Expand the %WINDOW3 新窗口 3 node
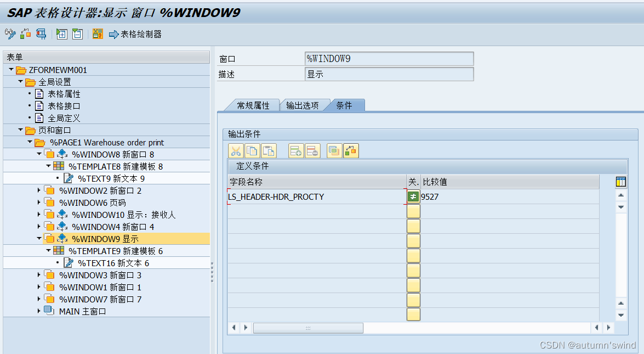The height and width of the screenshot is (354, 644). (39, 274)
